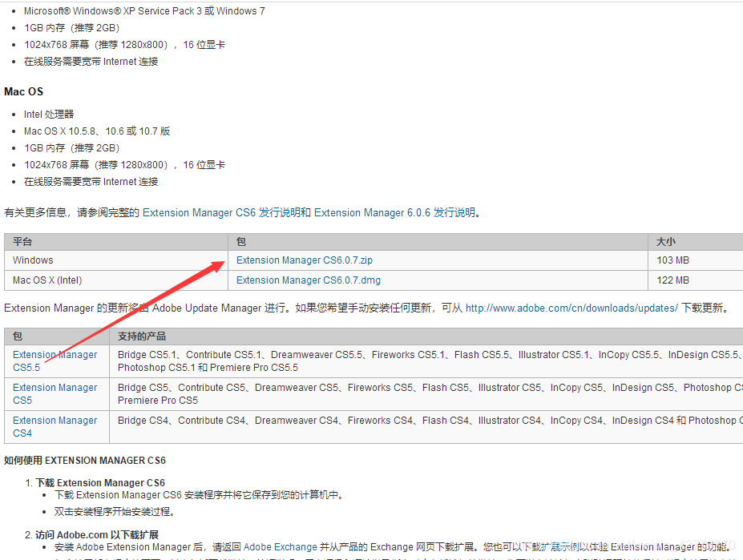The width and height of the screenshot is (743, 560).
Task: Follow the Adobe Exchange link
Action: [x=280, y=546]
